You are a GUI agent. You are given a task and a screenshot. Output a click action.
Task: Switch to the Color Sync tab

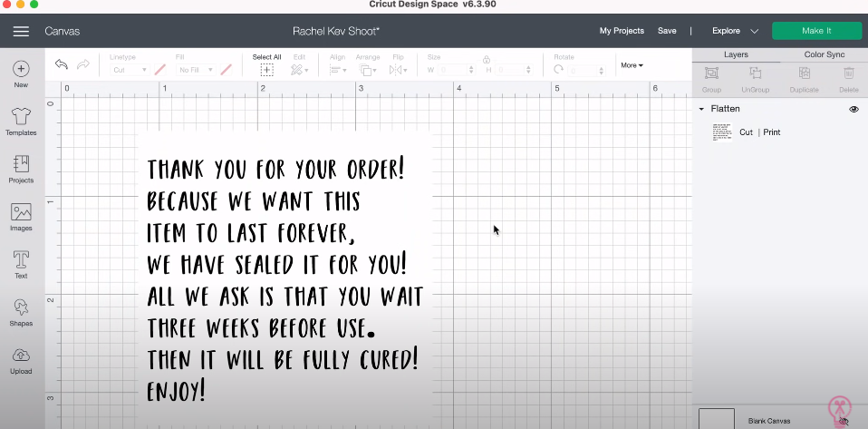[x=825, y=54]
